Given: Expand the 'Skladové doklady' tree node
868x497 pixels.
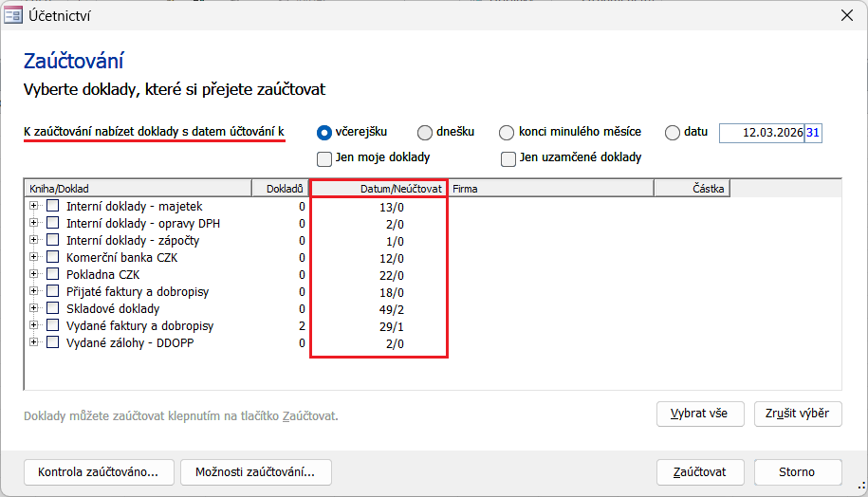Looking at the screenshot, I should (34, 307).
